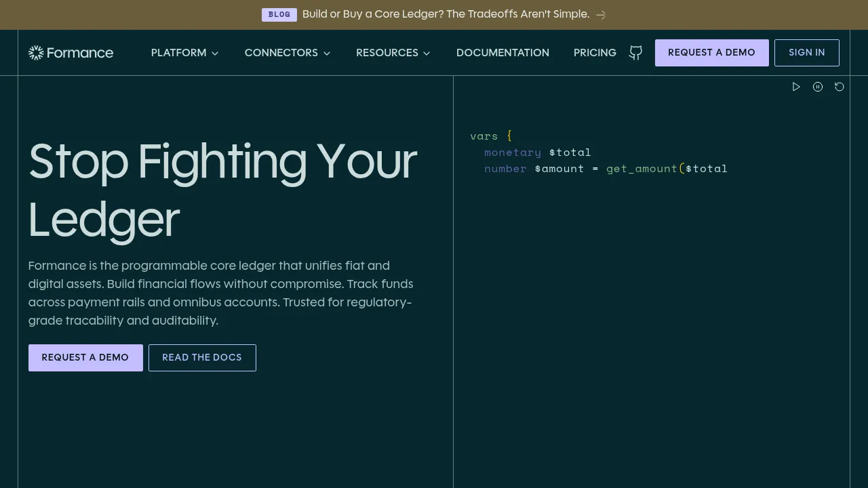Restart the code animation
This screenshot has width=868, height=488.
pyautogui.click(x=840, y=87)
